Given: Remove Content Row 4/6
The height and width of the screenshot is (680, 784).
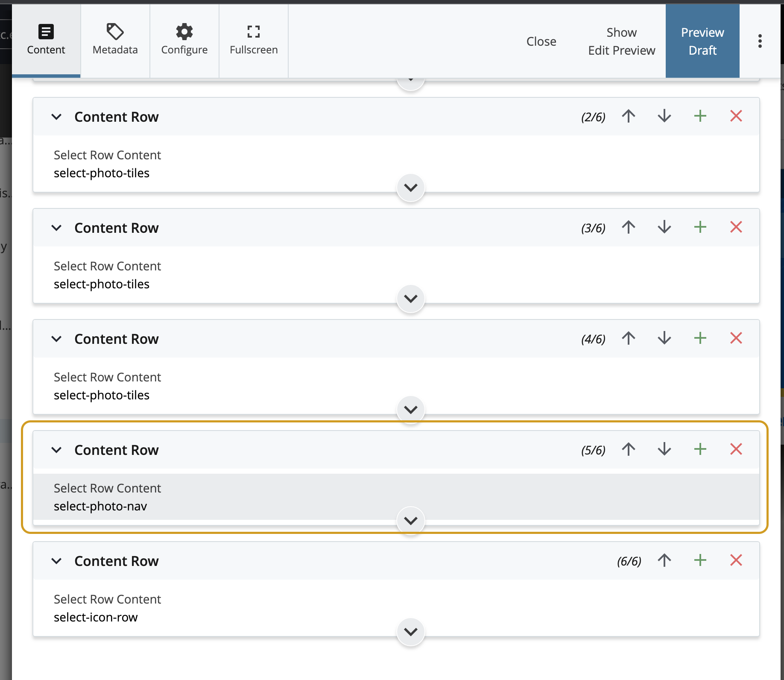Looking at the screenshot, I should (736, 338).
